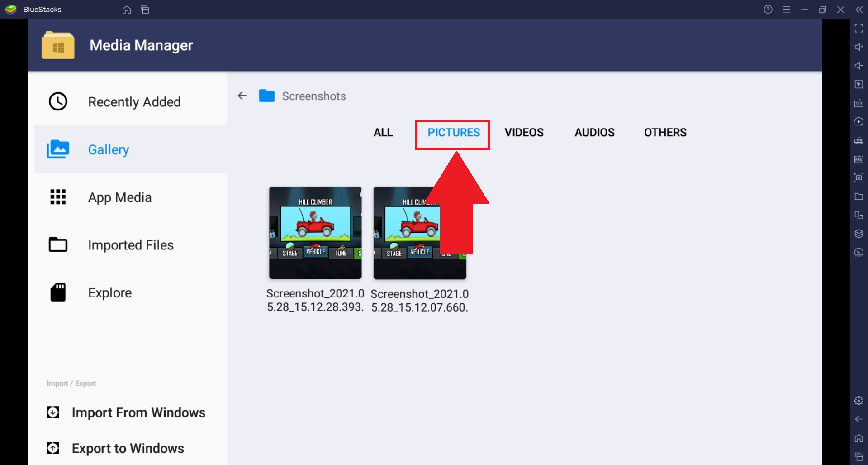Open BlueStacks settings gear in the sidebar
Image resolution: width=868 pixels, height=465 pixels.
859,400
